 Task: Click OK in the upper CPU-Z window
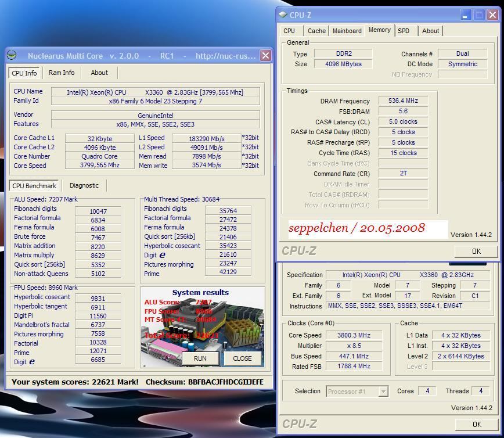point(476,251)
